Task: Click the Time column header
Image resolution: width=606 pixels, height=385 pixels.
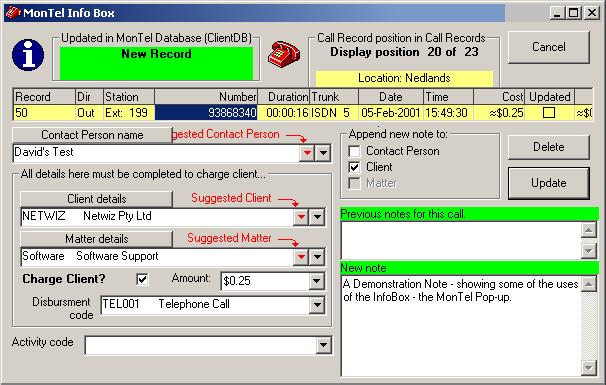Action: point(448,97)
